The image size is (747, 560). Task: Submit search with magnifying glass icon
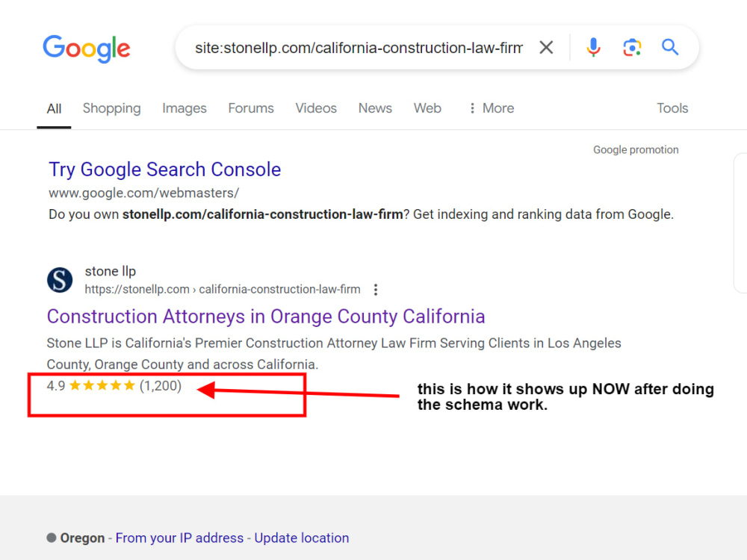click(x=670, y=47)
